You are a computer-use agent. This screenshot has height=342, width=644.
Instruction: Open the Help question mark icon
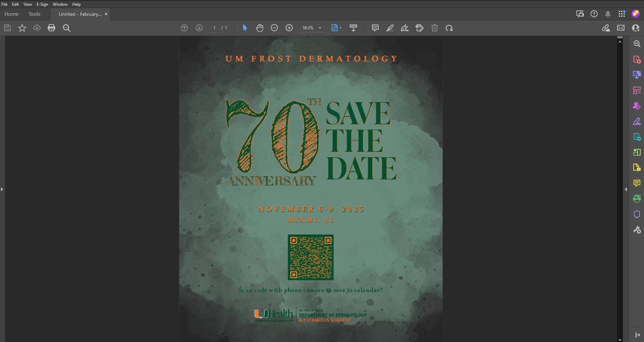click(594, 14)
